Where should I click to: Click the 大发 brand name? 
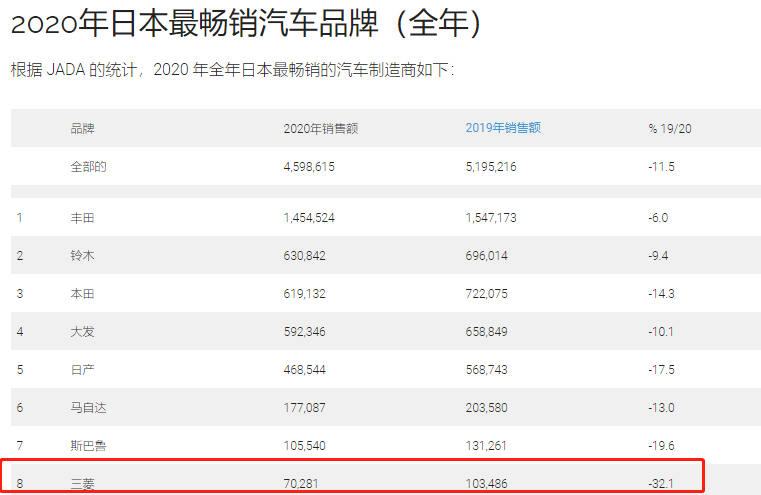click(82, 331)
